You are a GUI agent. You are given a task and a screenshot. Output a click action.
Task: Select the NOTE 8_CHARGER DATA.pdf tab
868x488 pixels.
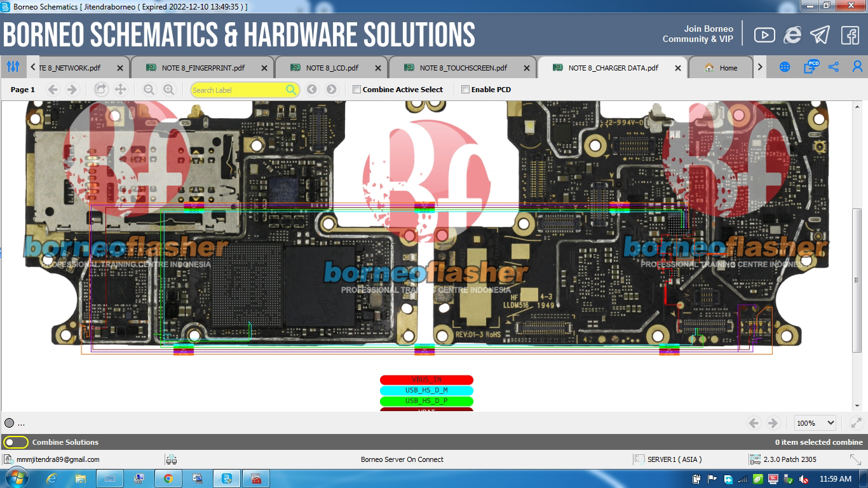pyautogui.click(x=613, y=68)
